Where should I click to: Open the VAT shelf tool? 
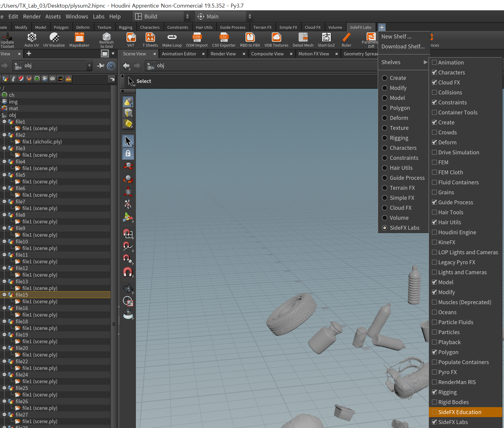(131, 40)
